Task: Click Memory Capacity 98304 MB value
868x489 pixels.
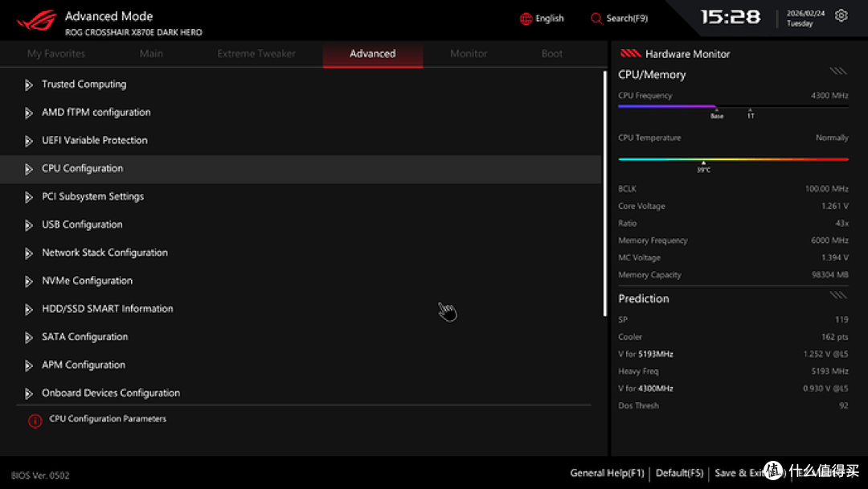Action: 831,275
